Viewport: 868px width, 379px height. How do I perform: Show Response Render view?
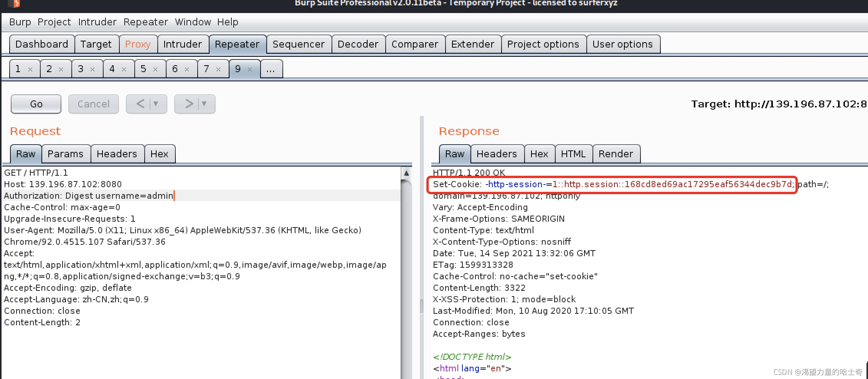point(616,154)
